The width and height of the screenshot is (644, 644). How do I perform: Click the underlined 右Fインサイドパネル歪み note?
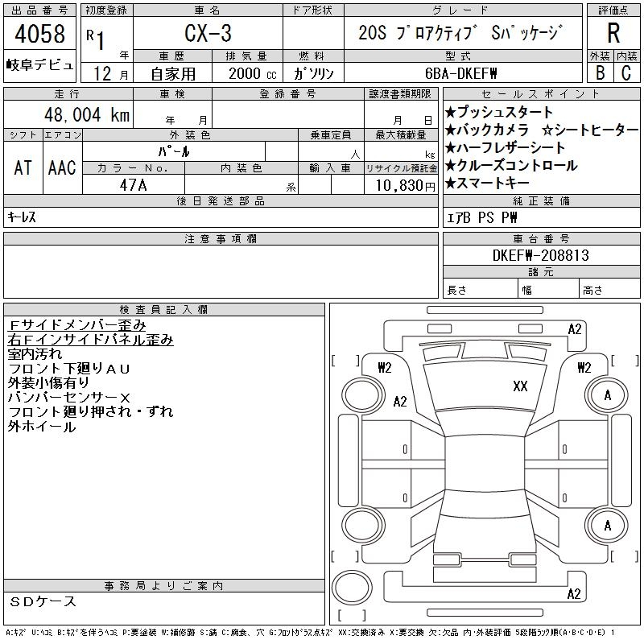[90, 340]
